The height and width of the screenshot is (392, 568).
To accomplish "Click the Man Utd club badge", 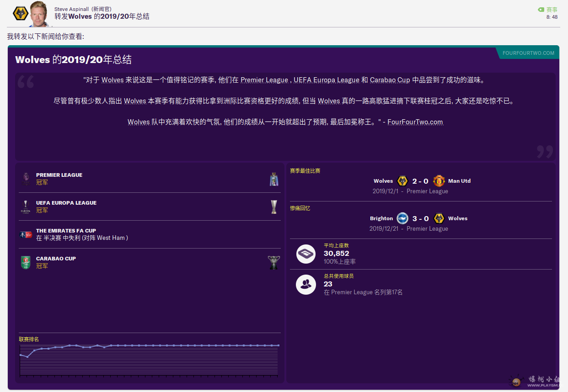I will coord(439,181).
